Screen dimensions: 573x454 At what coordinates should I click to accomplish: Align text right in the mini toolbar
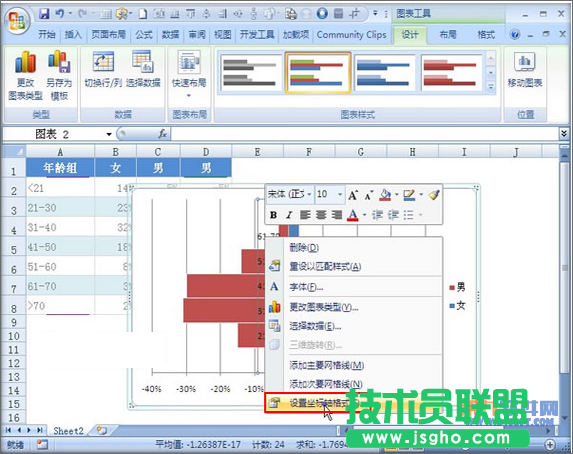337,215
